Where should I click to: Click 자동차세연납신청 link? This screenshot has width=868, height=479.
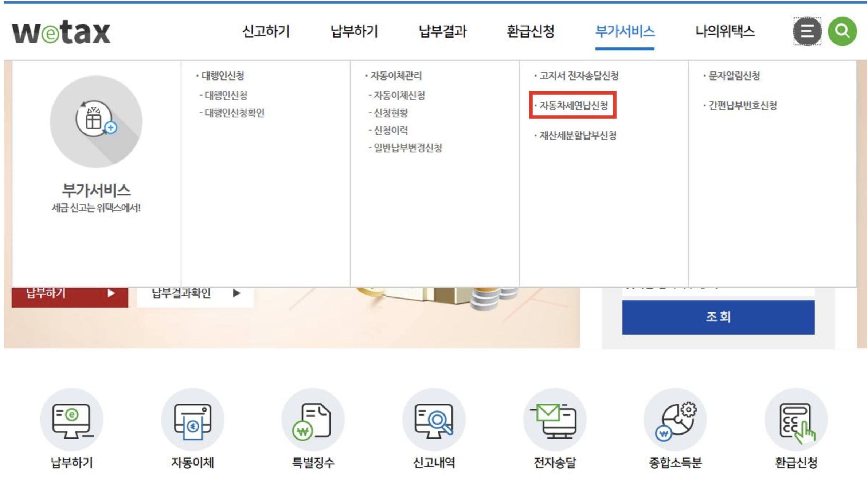[574, 106]
